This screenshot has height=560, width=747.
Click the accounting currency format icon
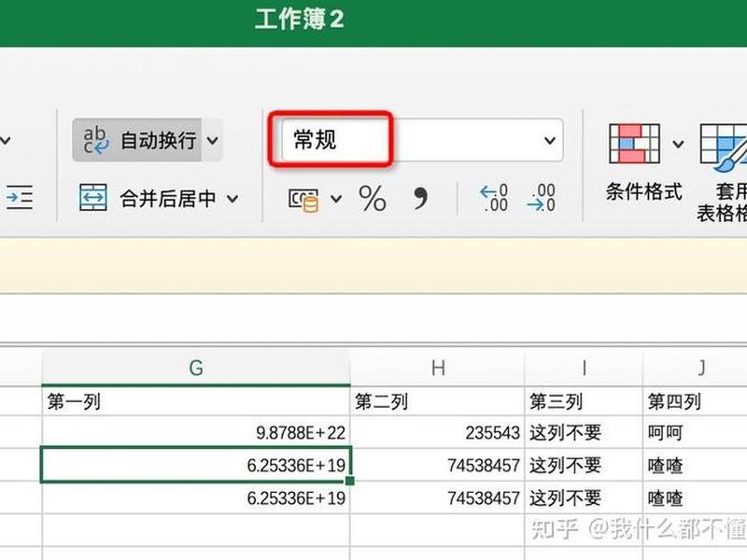303,199
